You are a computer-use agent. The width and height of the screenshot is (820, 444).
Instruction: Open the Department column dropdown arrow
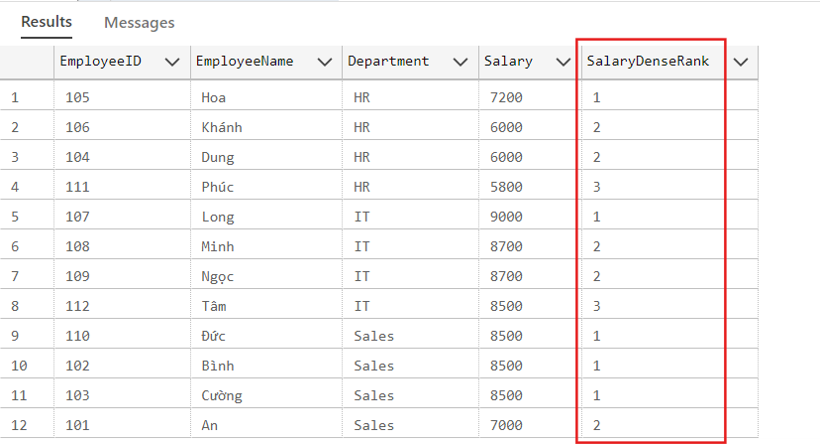(460, 62)
